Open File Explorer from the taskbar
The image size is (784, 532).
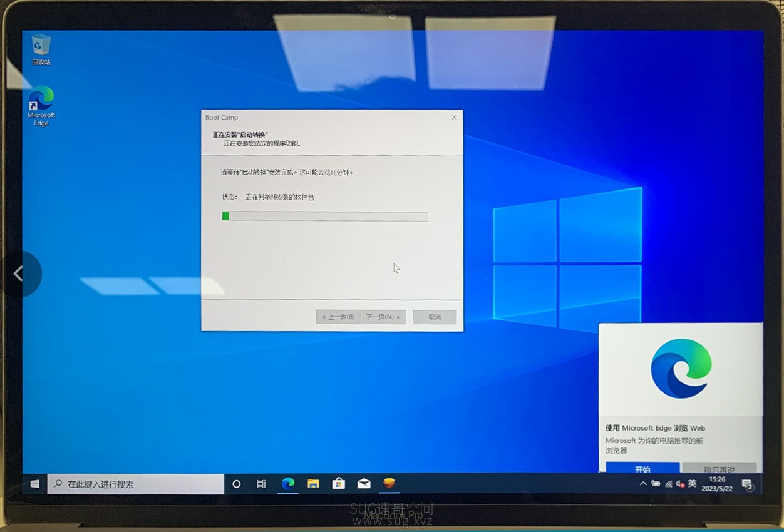point(313,483)
